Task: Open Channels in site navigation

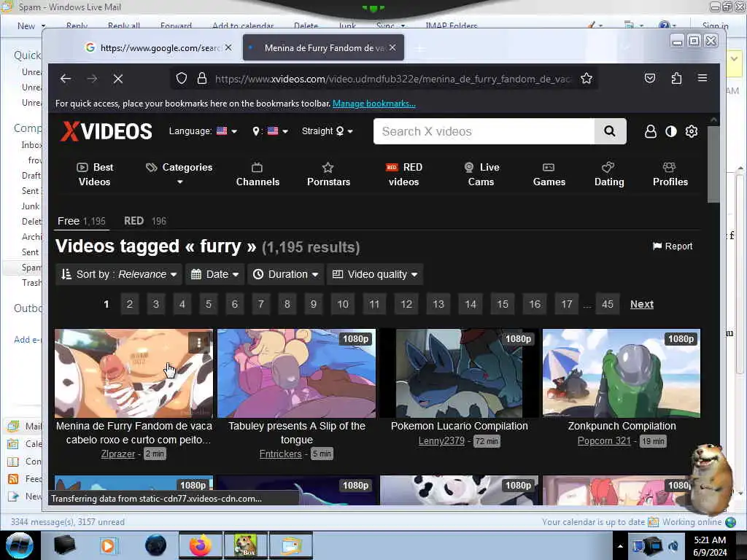Action: (x=258, y=174)
